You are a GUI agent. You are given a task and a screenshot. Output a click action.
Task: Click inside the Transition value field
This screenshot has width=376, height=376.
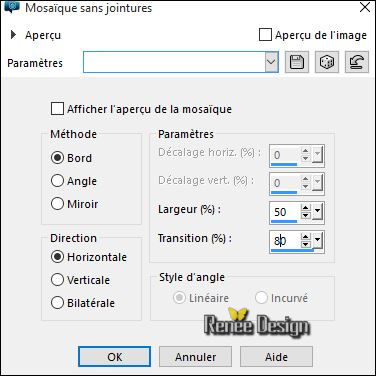tap(285, 240)
